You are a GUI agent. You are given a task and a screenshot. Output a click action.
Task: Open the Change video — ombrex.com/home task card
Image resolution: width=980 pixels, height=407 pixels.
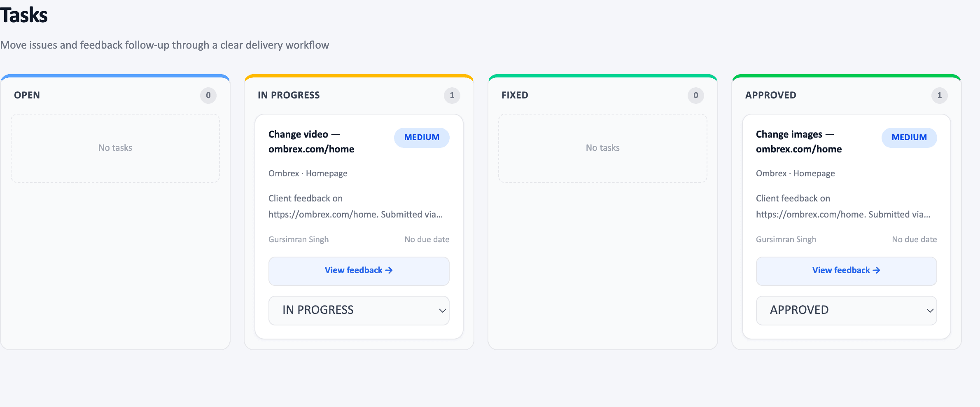[x=359, y=225]
